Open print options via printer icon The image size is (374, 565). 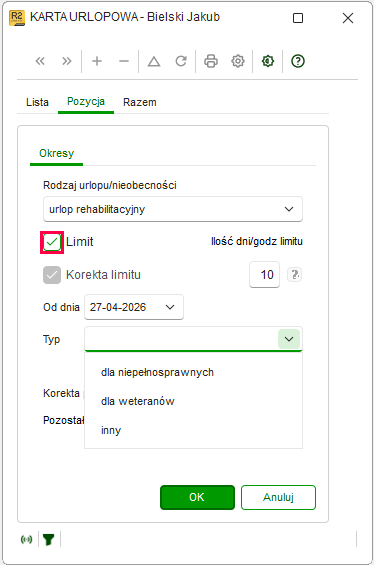tap(211, 61)
